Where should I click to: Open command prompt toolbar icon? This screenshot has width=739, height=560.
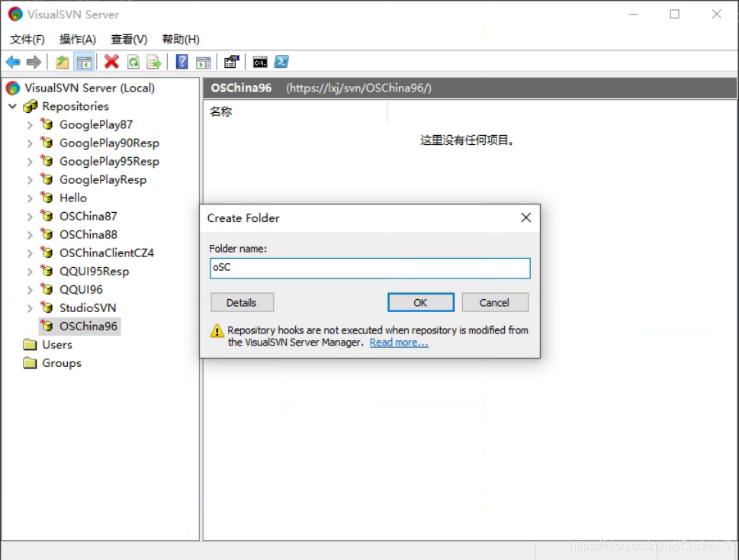pos(260,62)
